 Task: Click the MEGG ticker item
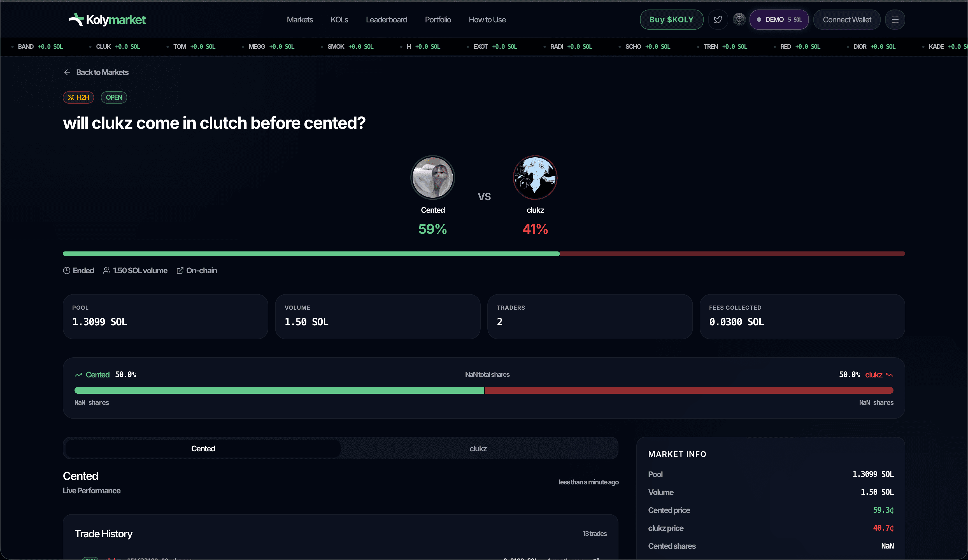click(268, 46)
